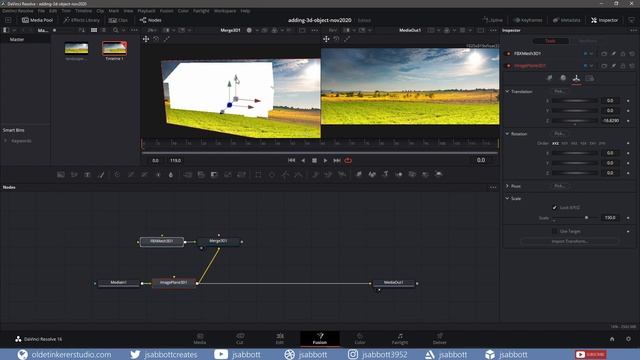
Task: Open the Settings tab icon in the Inspector
Action: pos(589,78)
